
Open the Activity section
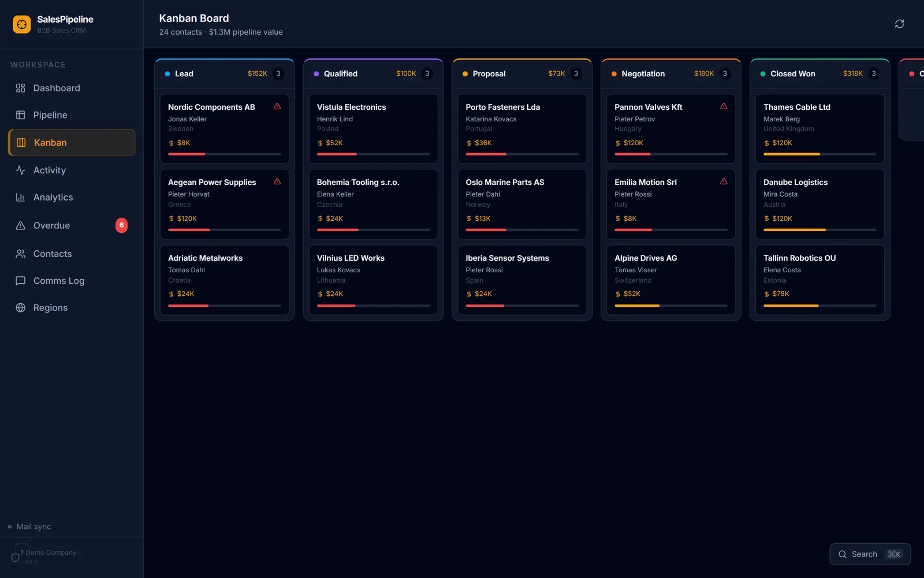(x=72, y=170)
